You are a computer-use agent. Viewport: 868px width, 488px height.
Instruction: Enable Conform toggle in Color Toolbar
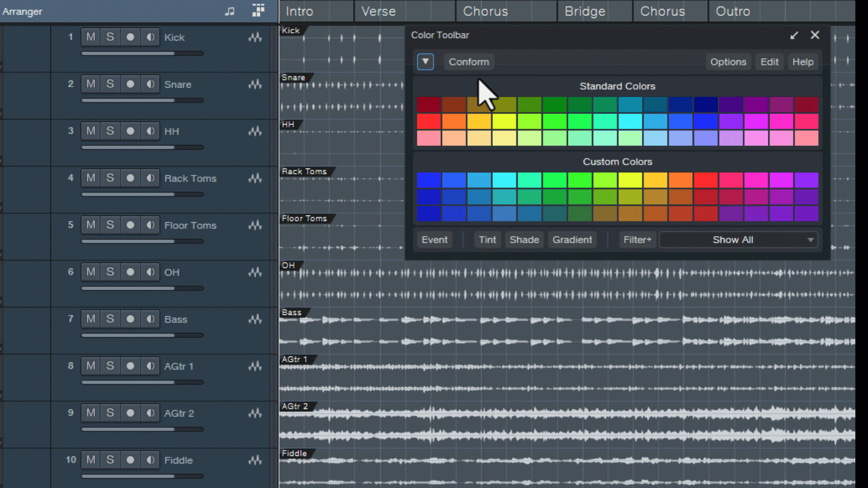click(x=468, y=61)
